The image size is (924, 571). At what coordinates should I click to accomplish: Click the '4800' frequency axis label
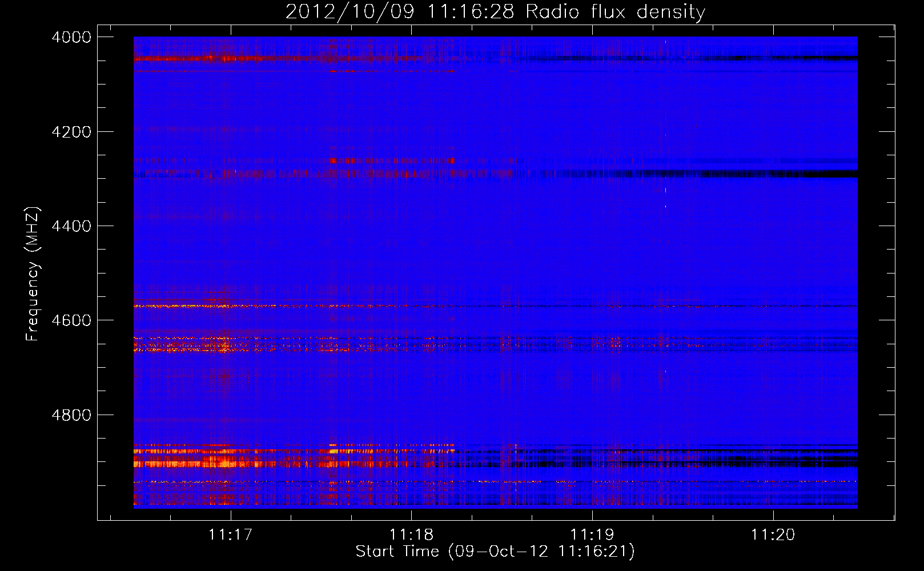coord(71,415)
